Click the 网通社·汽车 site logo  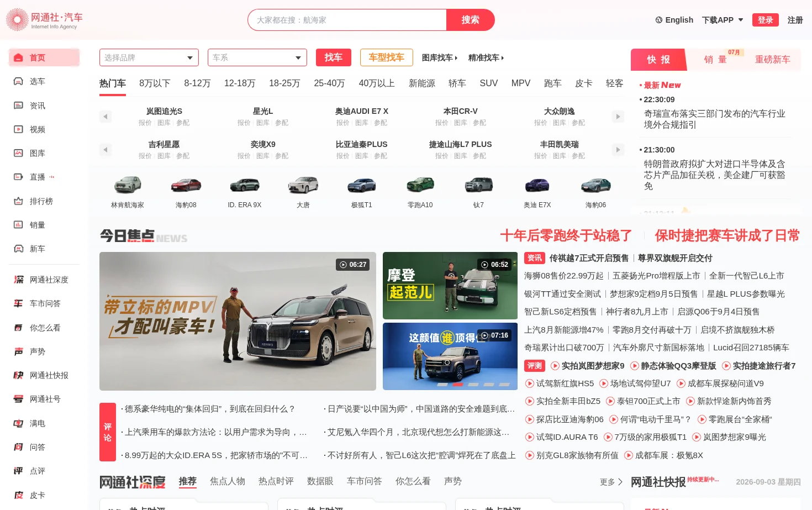point(44,19)
